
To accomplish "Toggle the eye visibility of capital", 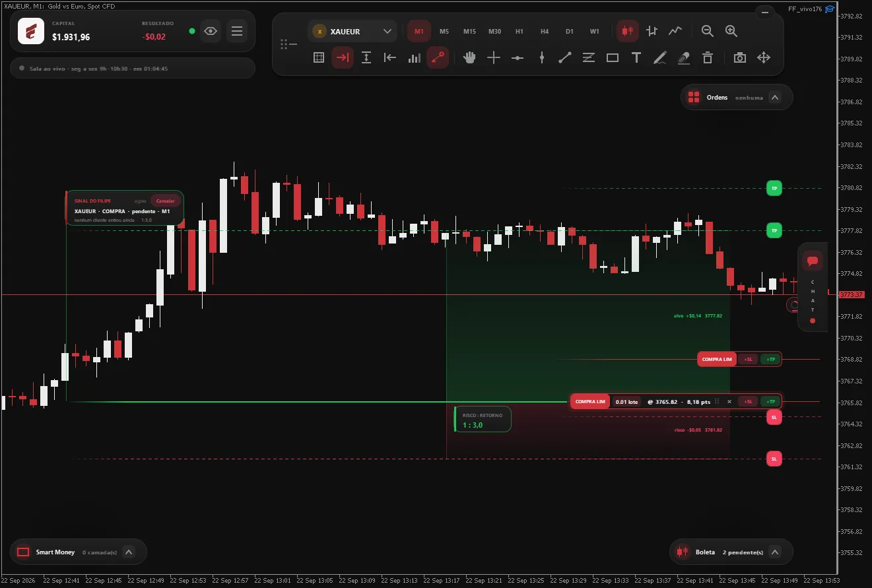I will click(x=211, y=30).
